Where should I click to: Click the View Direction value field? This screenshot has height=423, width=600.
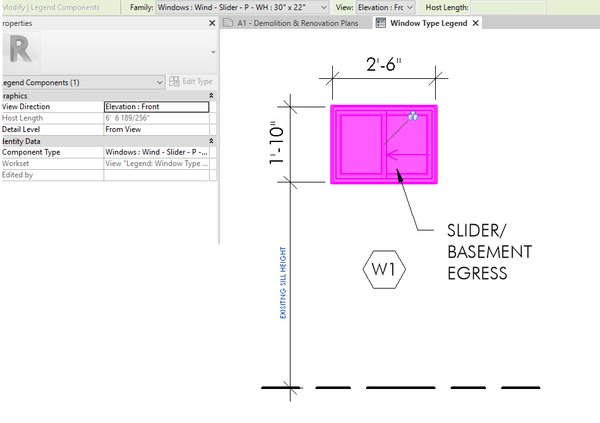157,107
